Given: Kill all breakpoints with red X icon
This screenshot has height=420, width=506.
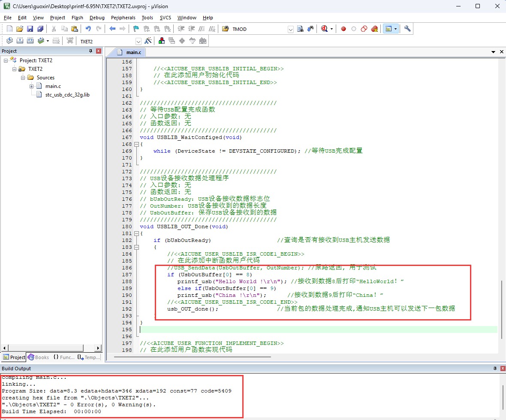Looking at the screenshot, I should pos(374,29).
